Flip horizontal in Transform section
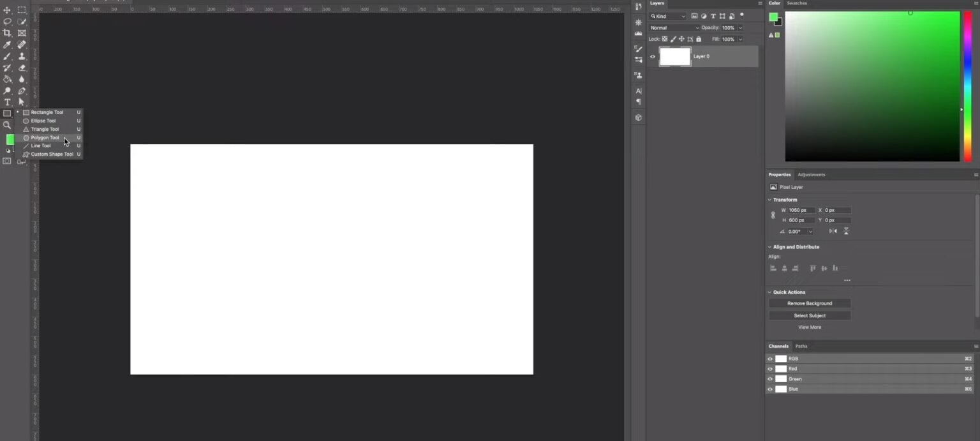The height and width of the screenshot is (441, 980). coord(833,231)
